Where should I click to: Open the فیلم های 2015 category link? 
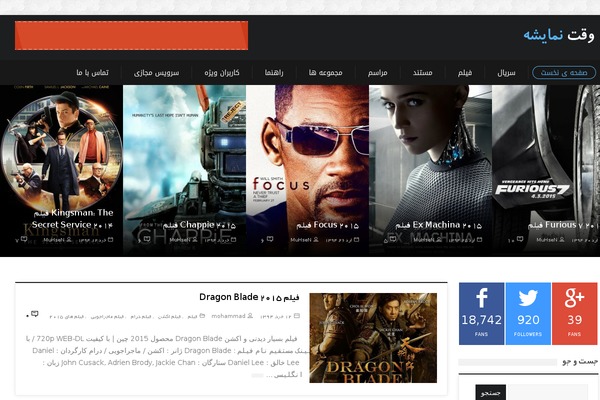tap(67, 317)
